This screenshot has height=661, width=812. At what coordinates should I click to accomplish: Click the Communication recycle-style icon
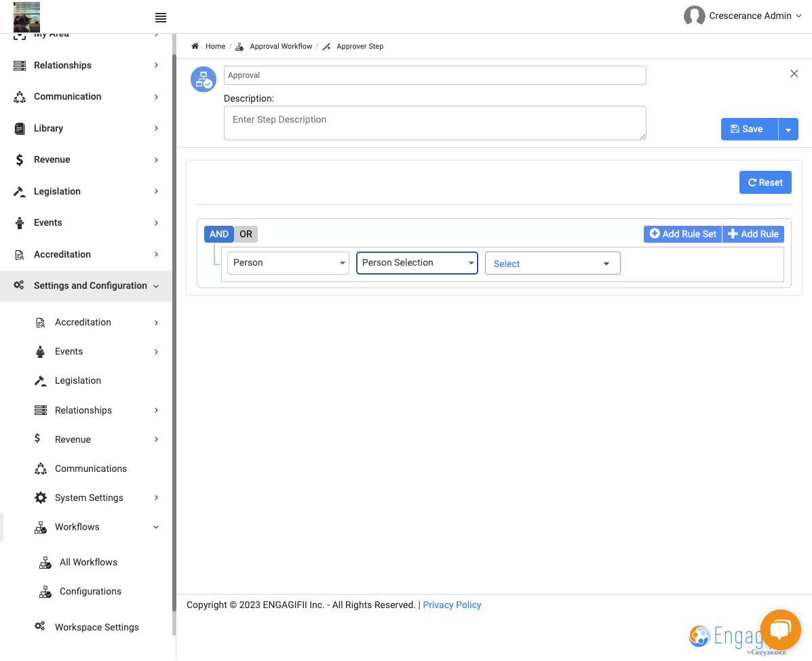coord(20,97)
